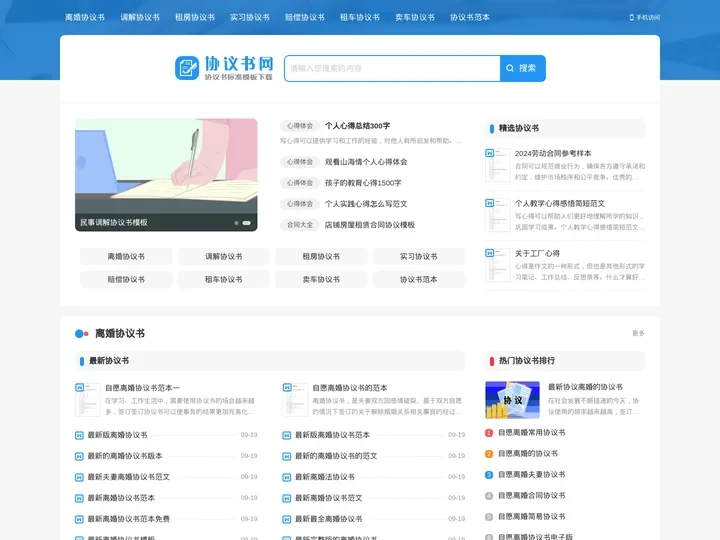Click doc icon beside 最新版离婚协议书范本

coord(287,435)
